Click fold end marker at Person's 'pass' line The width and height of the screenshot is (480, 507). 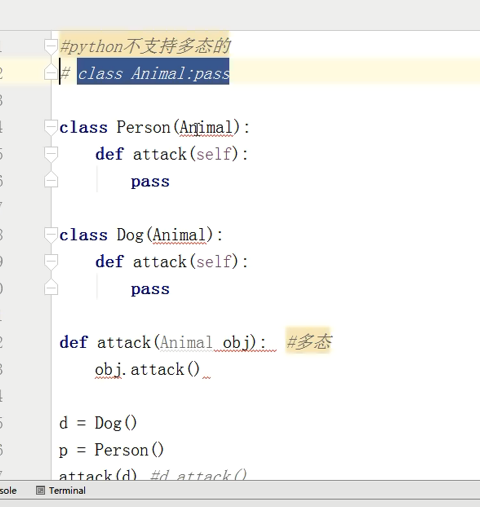click(51, 180)
